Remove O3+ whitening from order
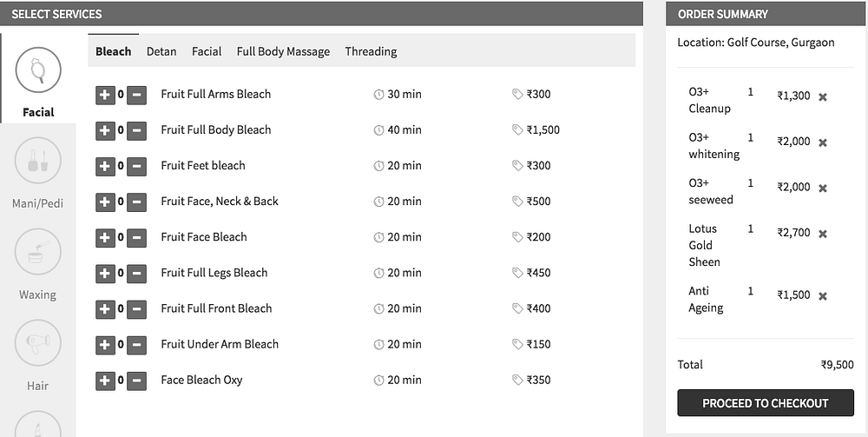This screenshot has height=437, width=868. 823,142
